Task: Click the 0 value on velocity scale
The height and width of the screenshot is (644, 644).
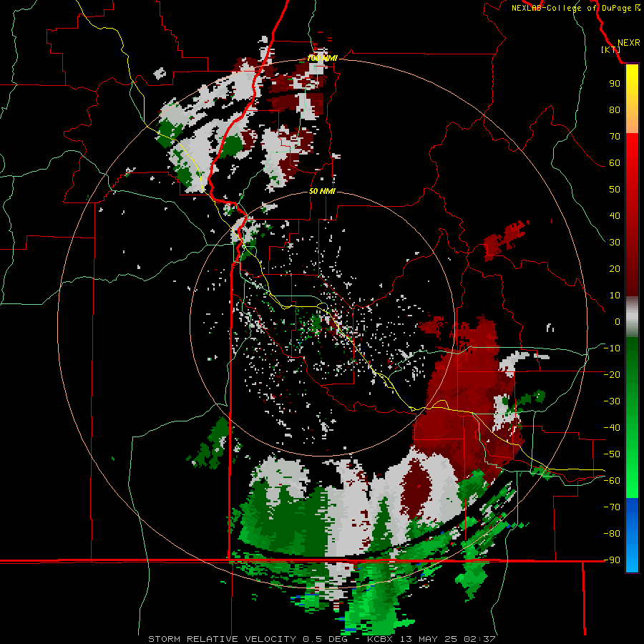Action: coord(618,322)
